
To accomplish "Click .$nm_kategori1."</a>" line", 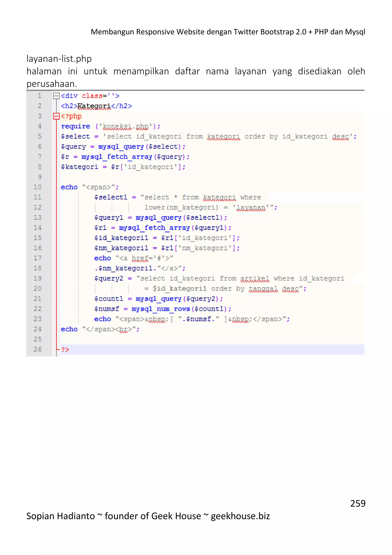I will [140, 268].
